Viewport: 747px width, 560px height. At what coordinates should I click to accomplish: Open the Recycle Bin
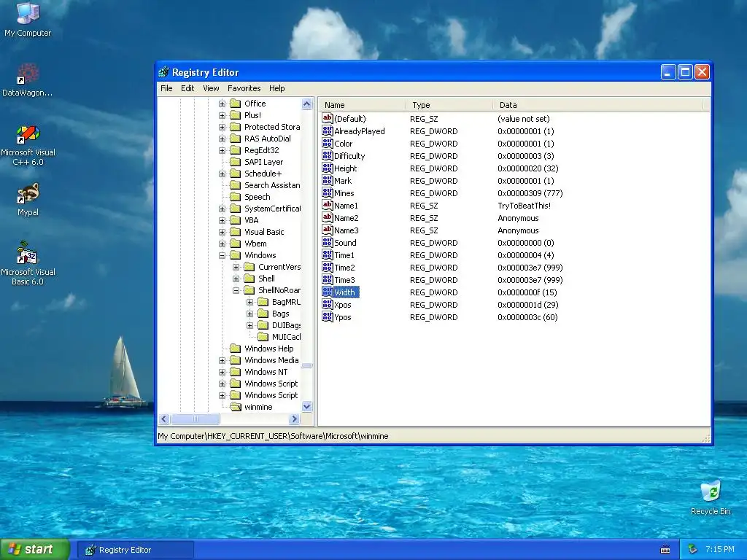point(711,498)
